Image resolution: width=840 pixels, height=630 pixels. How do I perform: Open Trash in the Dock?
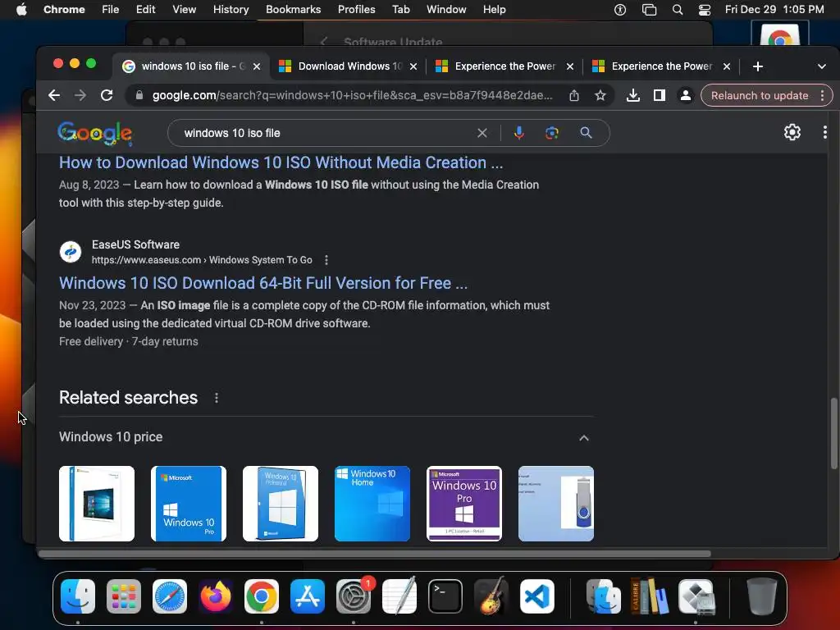761,596
